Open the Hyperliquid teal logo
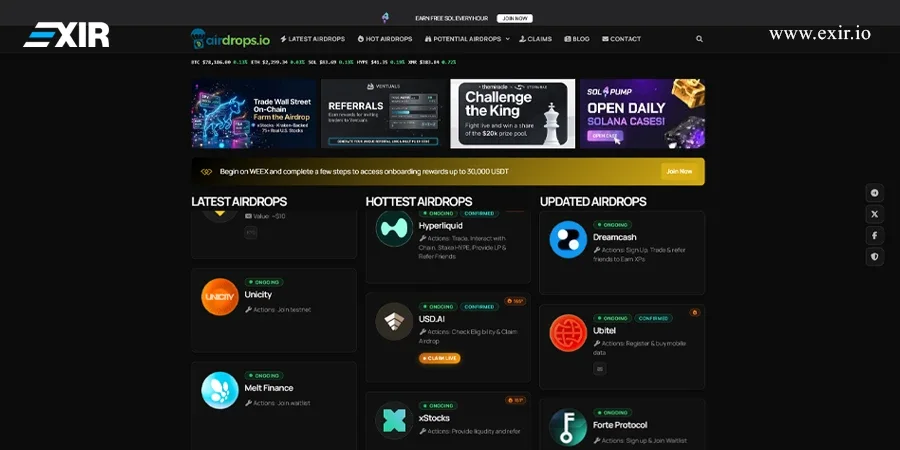 coord(394,228)
